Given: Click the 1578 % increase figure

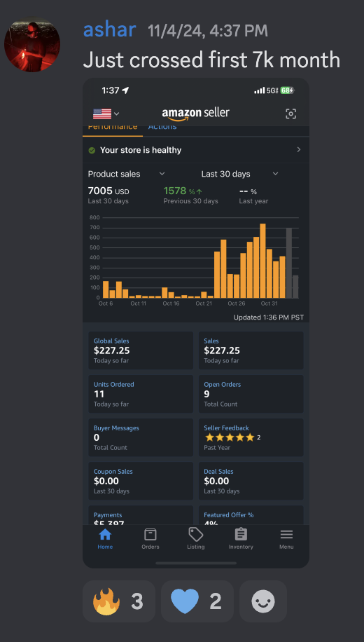Looking at the screenshot, I should tap(183, 191).
